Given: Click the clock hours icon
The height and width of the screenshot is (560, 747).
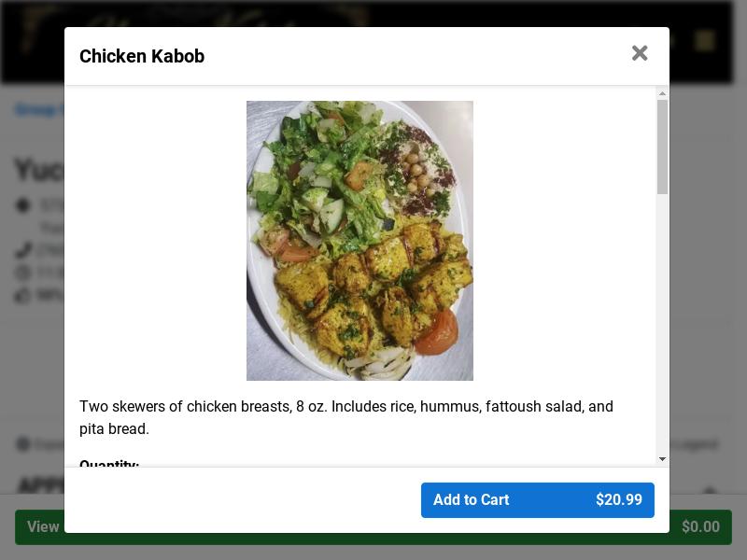Looking at the screenshot, I should 22,273.
